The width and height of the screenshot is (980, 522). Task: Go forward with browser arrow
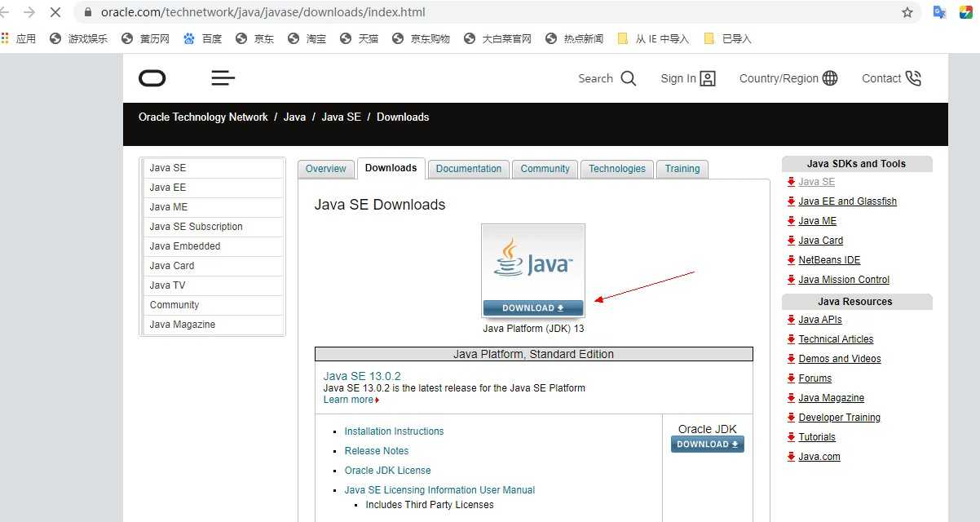pyautogui.click(x=29, y=12)
